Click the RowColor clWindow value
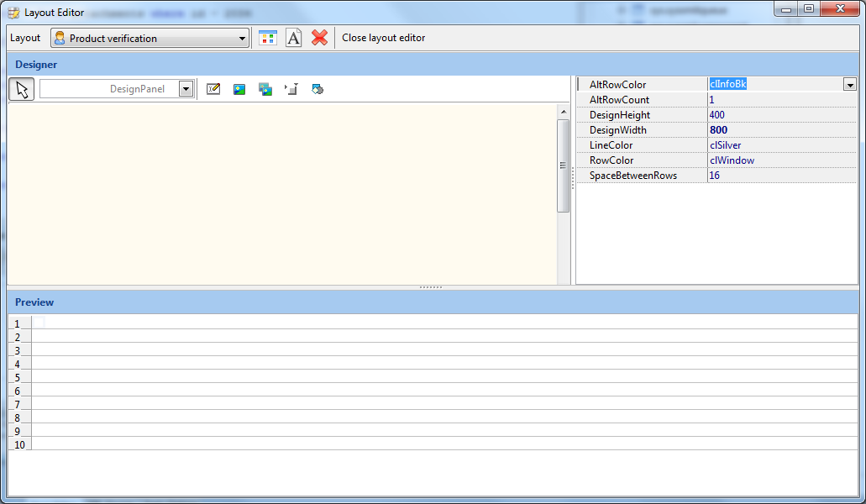Image resolution: width=866 pixels, height=504 pixels. tap(732, 160)
